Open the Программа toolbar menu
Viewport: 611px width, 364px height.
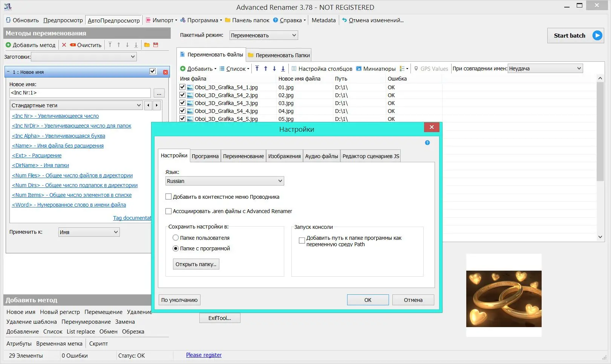[201, 20]
